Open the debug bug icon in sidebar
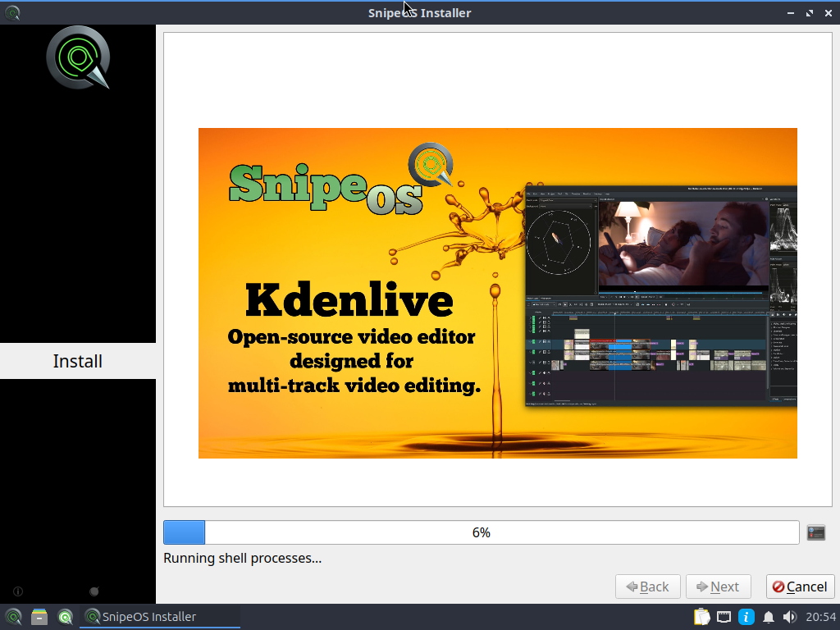 (94, 591)
